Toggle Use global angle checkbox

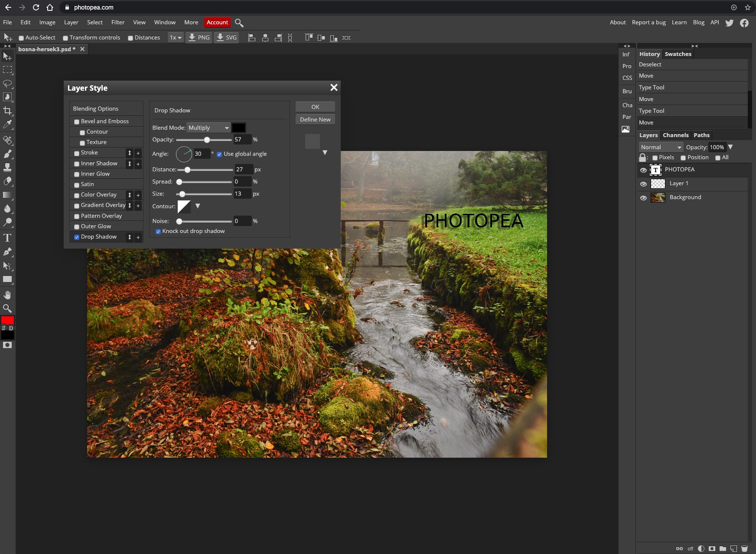click(x=219, y=154)
